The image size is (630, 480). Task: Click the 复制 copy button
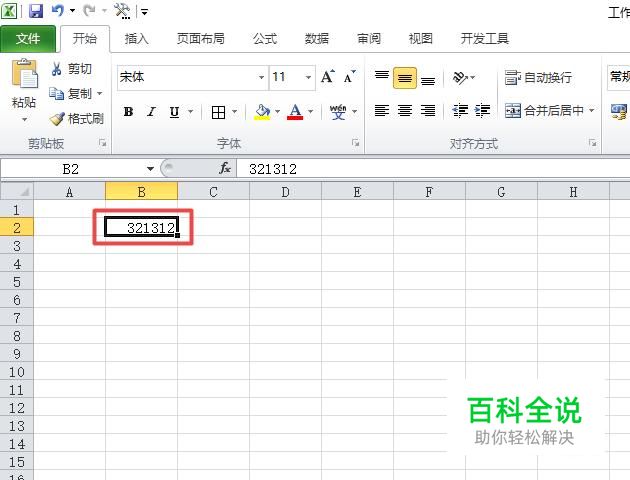[x=70, y=94]
